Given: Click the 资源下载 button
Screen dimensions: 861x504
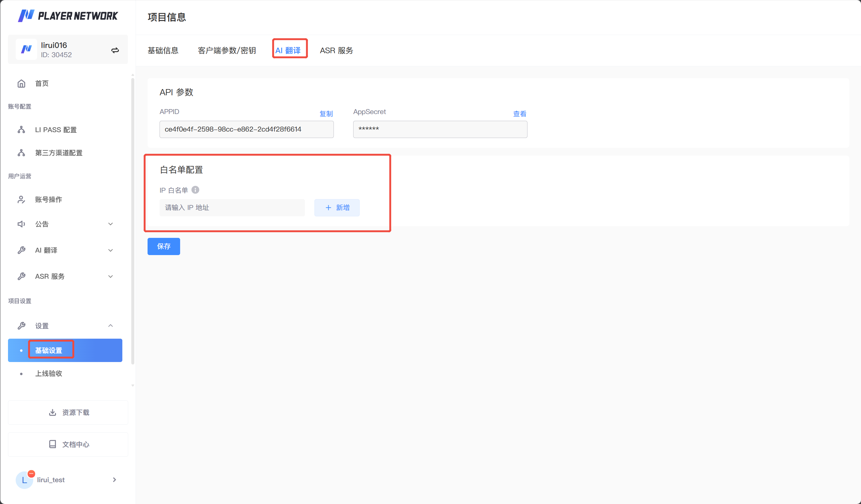Looking at the screenshot, I should point(68,412).
